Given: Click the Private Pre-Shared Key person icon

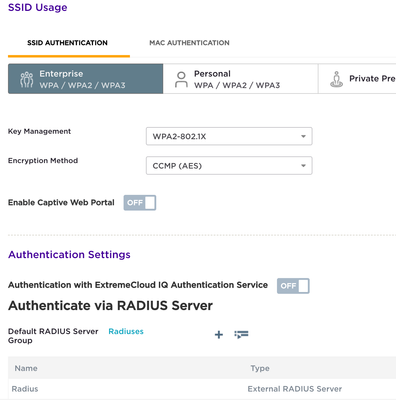Looking at the screenshot, I should [x=336, y=79].
